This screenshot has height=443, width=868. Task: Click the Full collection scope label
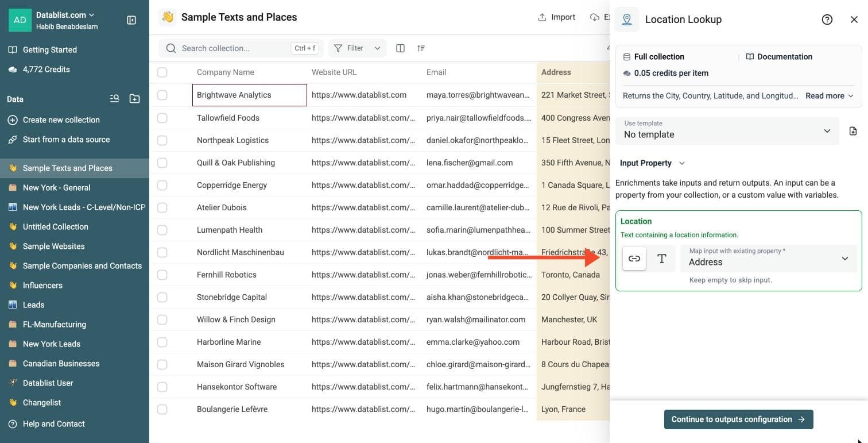pyautogui.click(x=659, y=57)
